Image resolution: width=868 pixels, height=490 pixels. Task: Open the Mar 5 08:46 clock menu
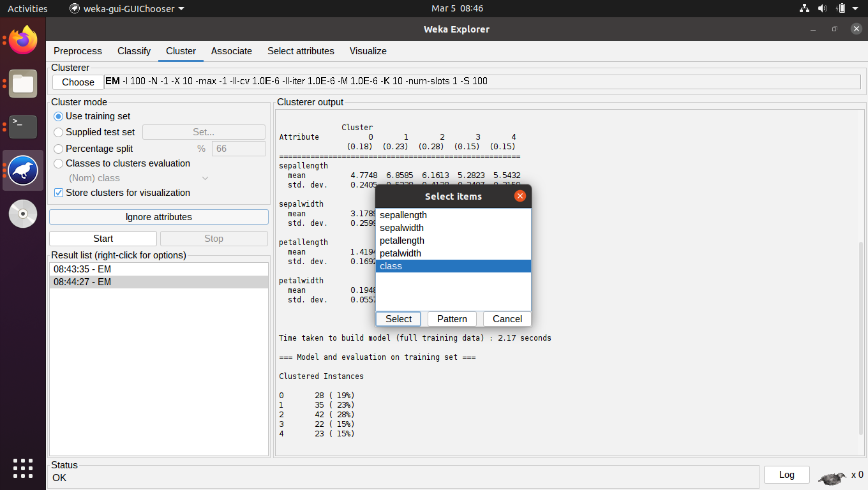(457, 8)
